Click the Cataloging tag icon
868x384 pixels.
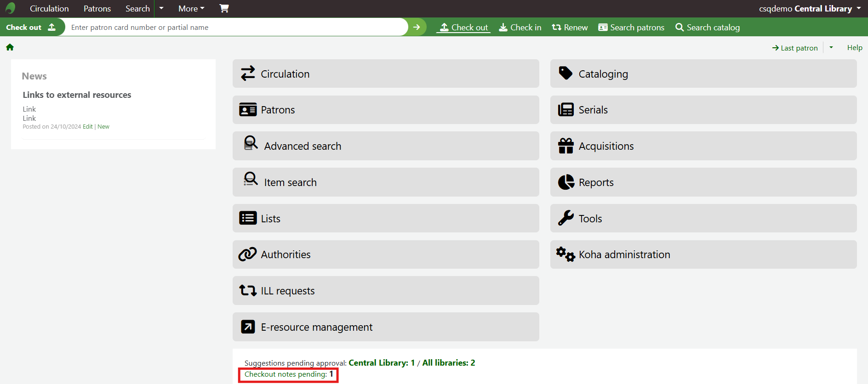tap(565, 73)
